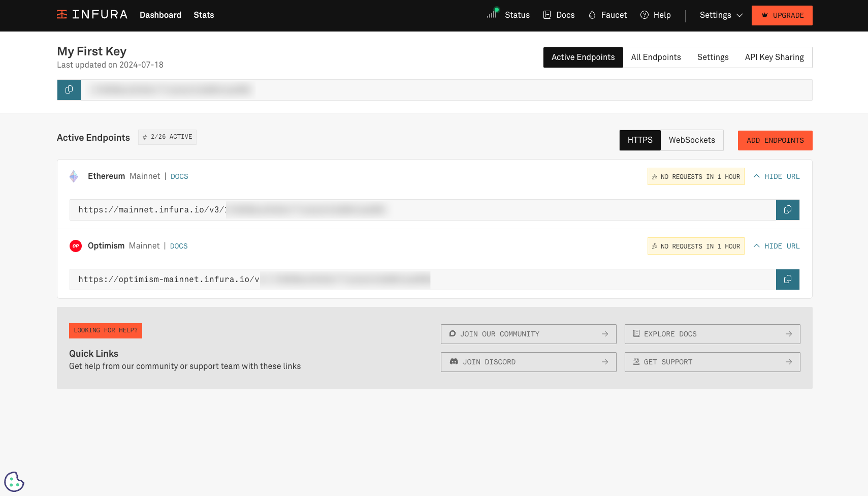Click the Ethereum network icon

[74, 176]
